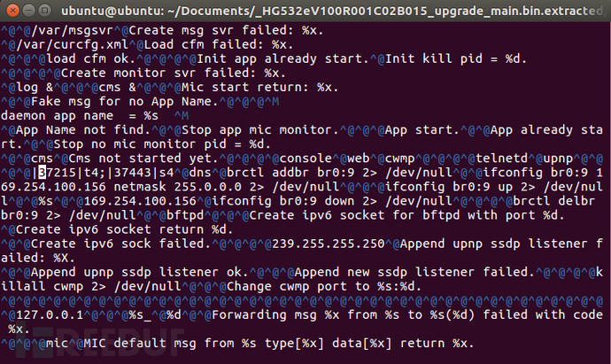Click the word cwmp after web
This screenshot has width=611, height=364.
(x=400, y=159)
